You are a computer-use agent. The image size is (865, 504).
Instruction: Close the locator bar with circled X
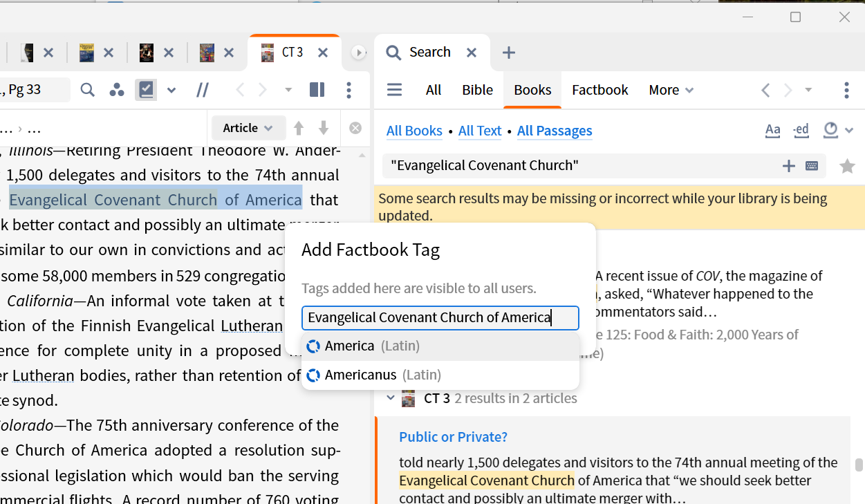coord(355,128)
